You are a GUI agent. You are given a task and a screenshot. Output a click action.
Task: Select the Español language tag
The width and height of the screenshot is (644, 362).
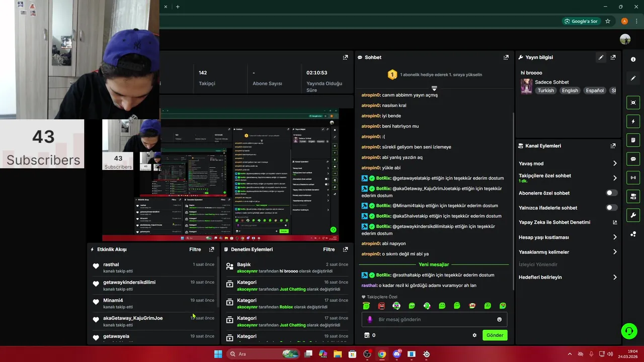click(595, 90)
